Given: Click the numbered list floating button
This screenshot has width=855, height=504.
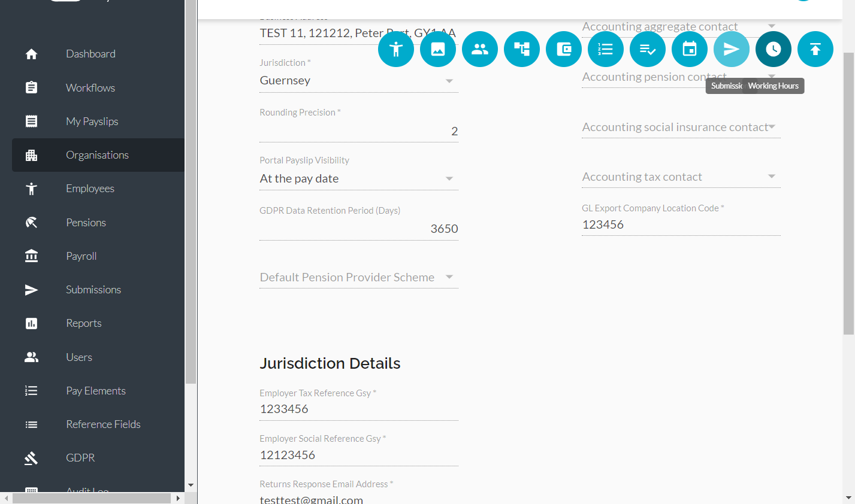Looking at the screenshot, I should [606, 49].
